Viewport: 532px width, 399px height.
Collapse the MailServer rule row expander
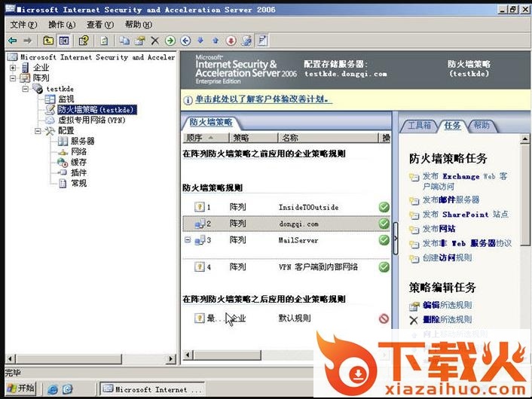tap(188, 239)
